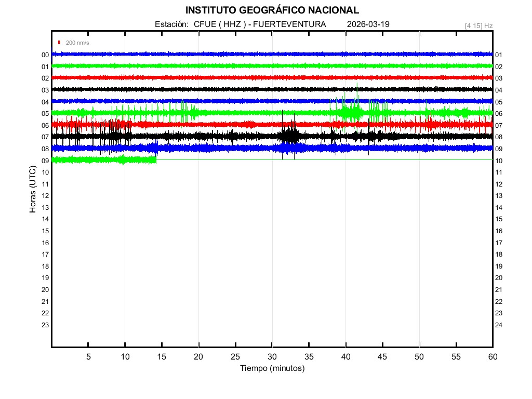Select the CFUE ( HHZ ) station label
532x399 pixels.
tap(220, 24)
